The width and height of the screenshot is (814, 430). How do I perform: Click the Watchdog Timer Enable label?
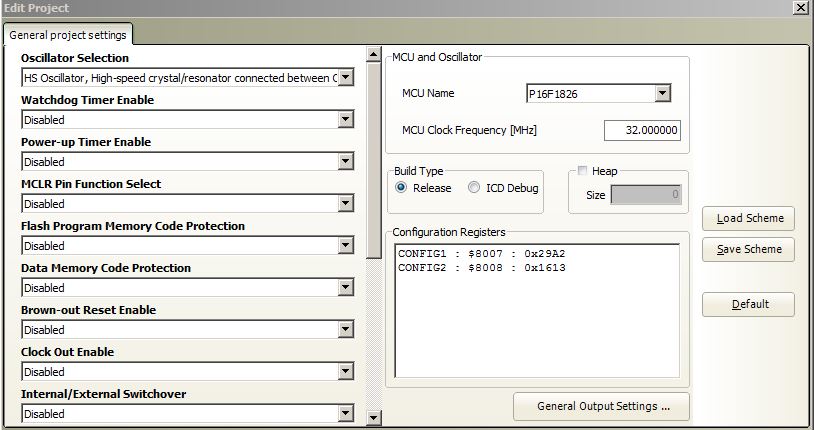[87, 100]
